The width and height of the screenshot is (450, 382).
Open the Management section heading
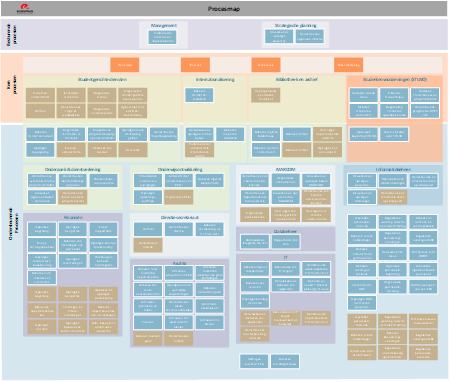[x=163, y=25]
